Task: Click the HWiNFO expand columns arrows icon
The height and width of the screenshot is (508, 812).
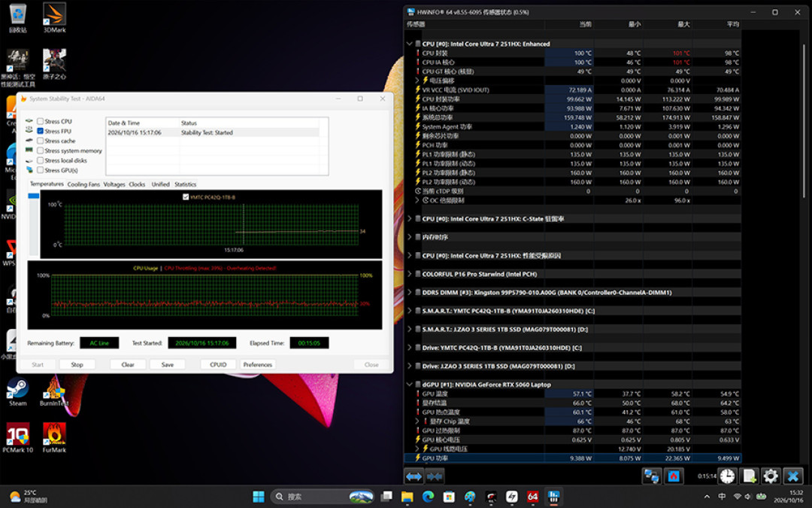Action: (x=414, y=476)
